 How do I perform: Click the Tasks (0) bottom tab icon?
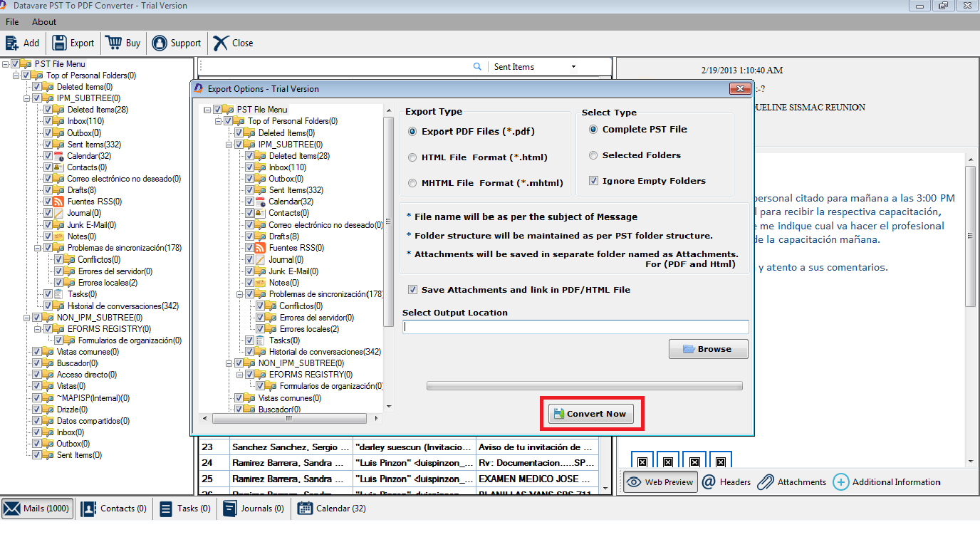pyautogui.click(x=166, y=509)
